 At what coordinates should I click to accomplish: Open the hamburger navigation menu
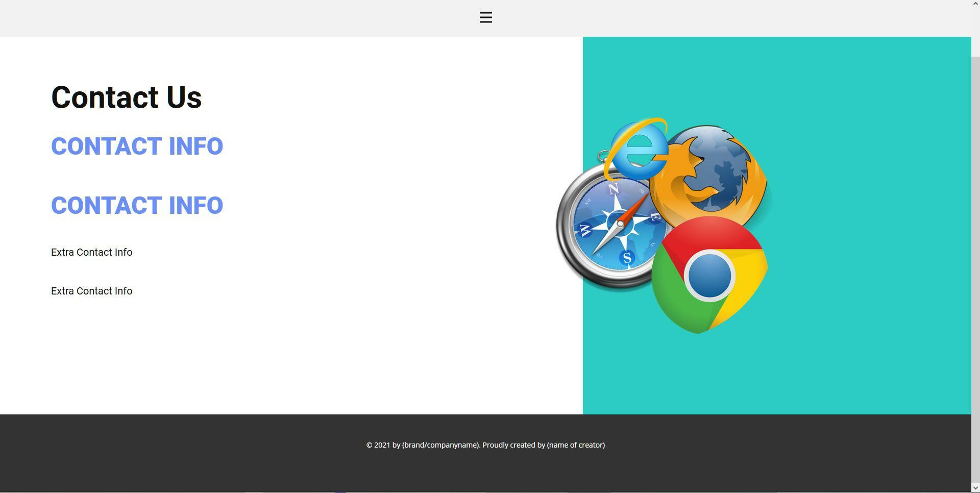point(485,17)
